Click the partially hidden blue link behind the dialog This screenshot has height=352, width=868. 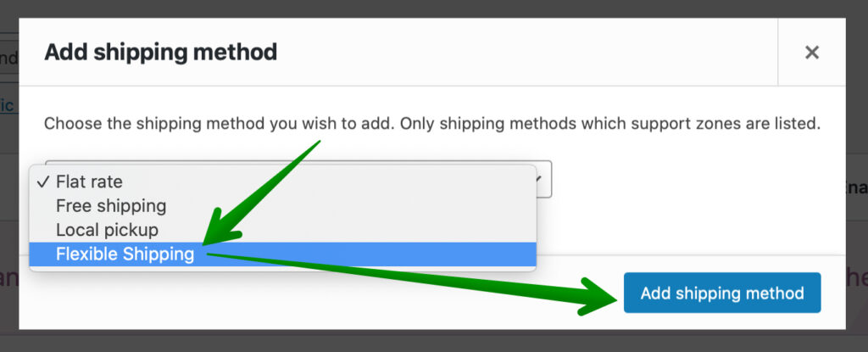[x=7, y=105]
